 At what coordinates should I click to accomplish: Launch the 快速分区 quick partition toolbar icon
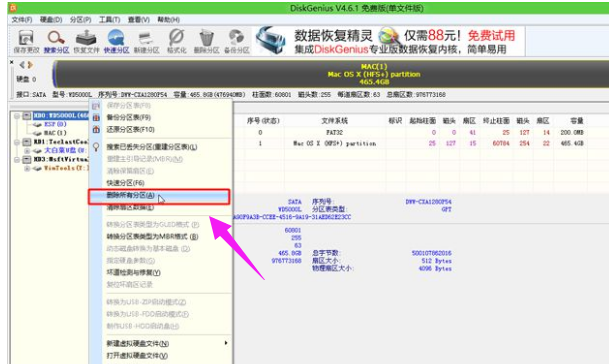[116, 41]
